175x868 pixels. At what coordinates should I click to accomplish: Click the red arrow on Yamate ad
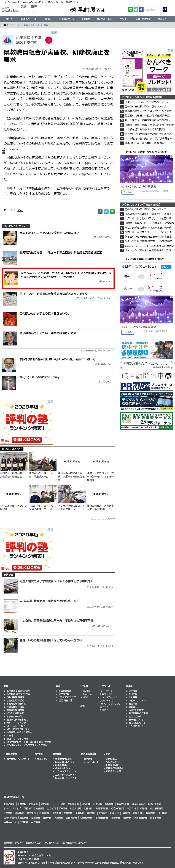(x=49, y=40)
